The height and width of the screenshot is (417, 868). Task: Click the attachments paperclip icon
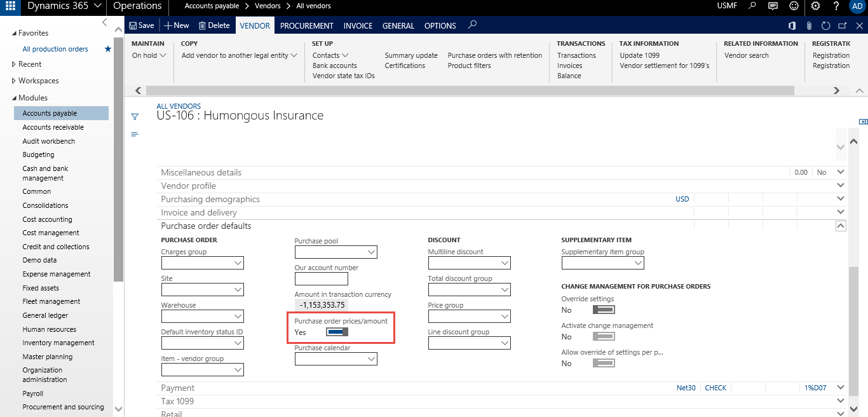coord(808,25)
